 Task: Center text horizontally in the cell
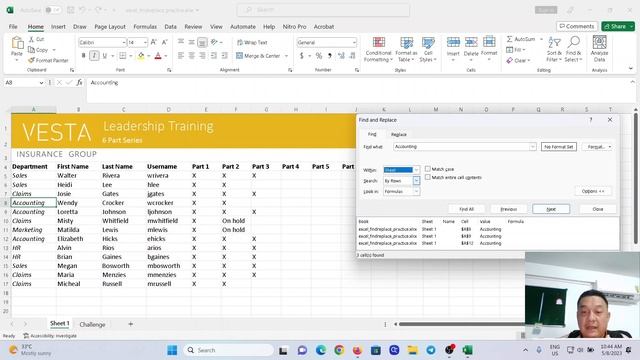(191, 56)
